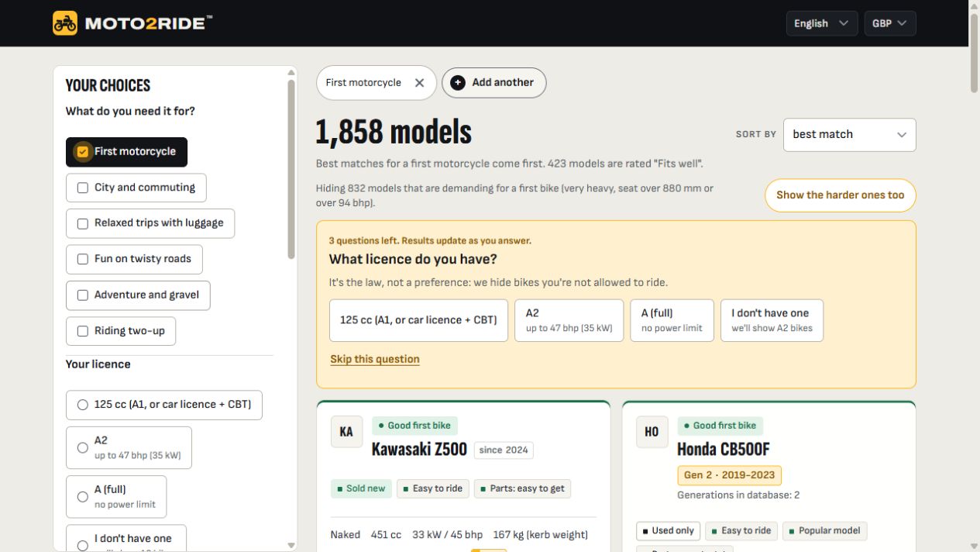Click Easy to ride tag on Honda card
Image resolution: width=980 pixels, height=552 pixels.
pyautogui.click(x=741, y=531)
